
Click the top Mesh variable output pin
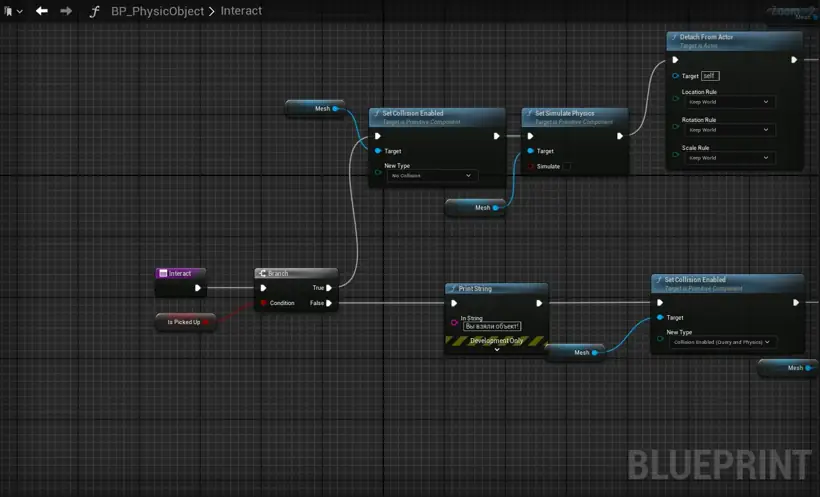(336, 109)
